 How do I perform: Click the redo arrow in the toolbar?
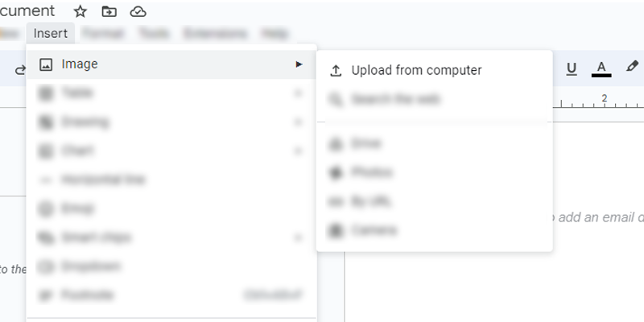[x=19, y=70]
